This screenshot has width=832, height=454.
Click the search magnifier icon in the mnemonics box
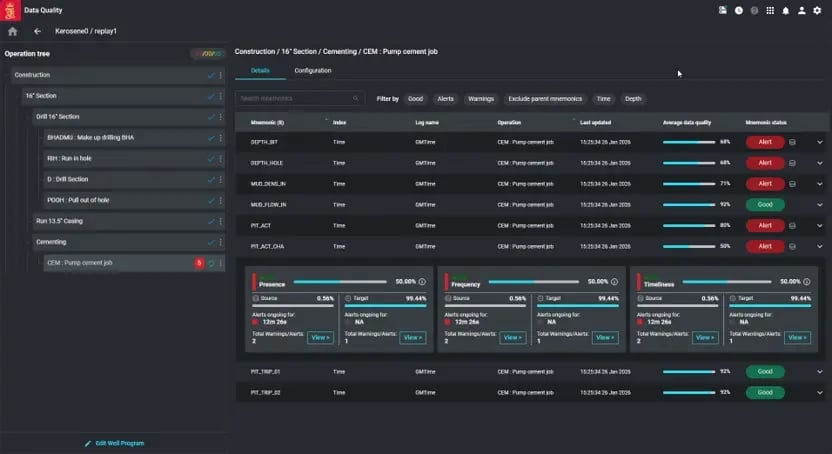[356, 99]
